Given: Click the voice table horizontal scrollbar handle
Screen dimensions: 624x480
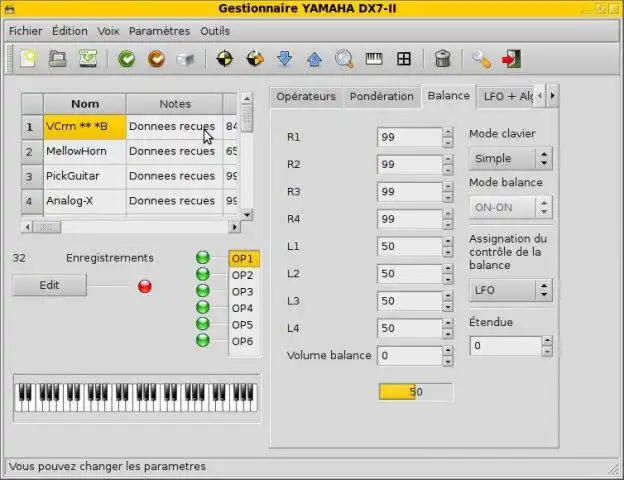Looking at the screenshot, I should [47, 227].
